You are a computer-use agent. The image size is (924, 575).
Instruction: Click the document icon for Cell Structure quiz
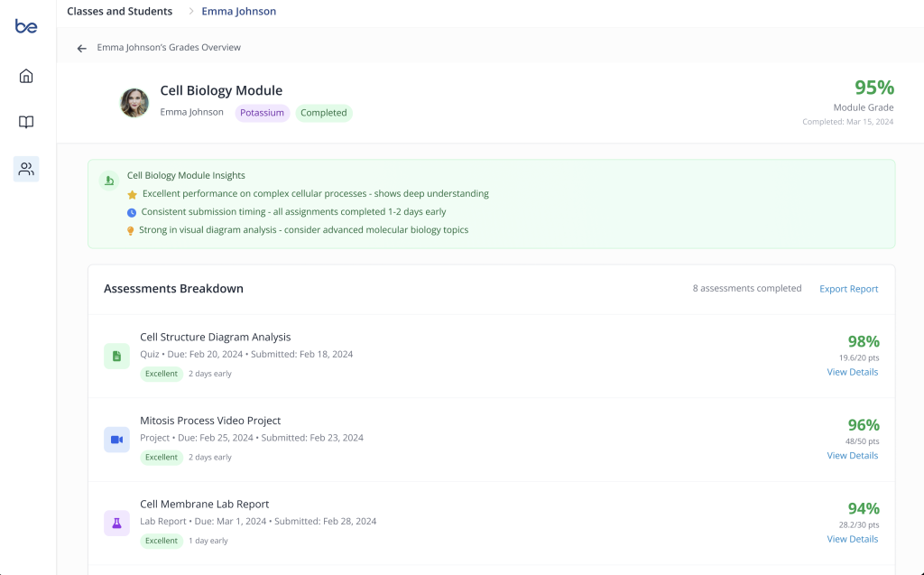(116, 357)
